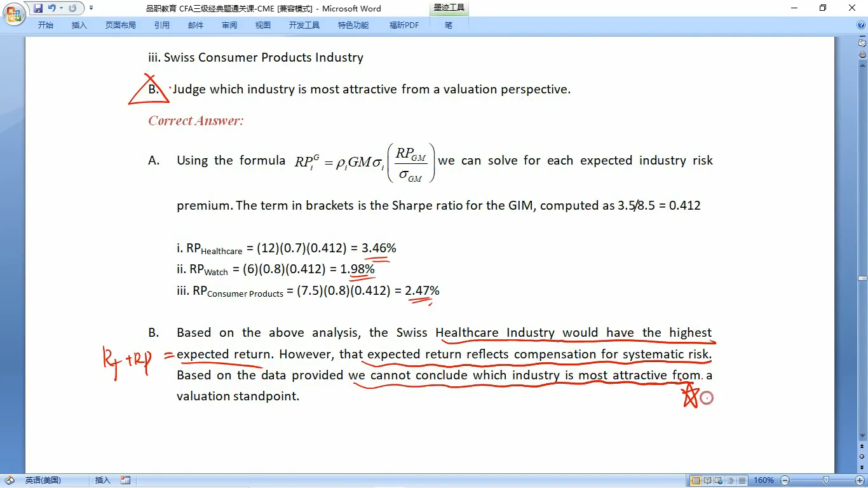Click the proofing check icon in status bar
Viewport: 868px width, 488px height.
10,480
